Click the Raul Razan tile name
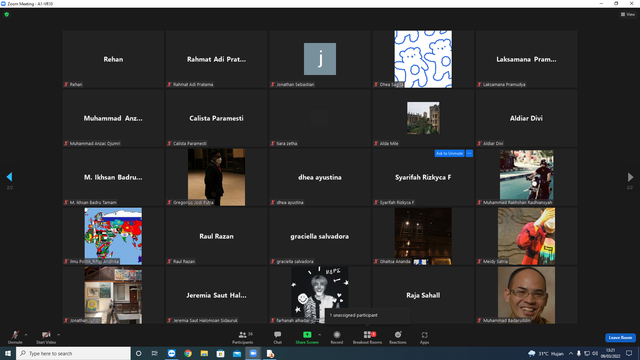 click(216, 236)
